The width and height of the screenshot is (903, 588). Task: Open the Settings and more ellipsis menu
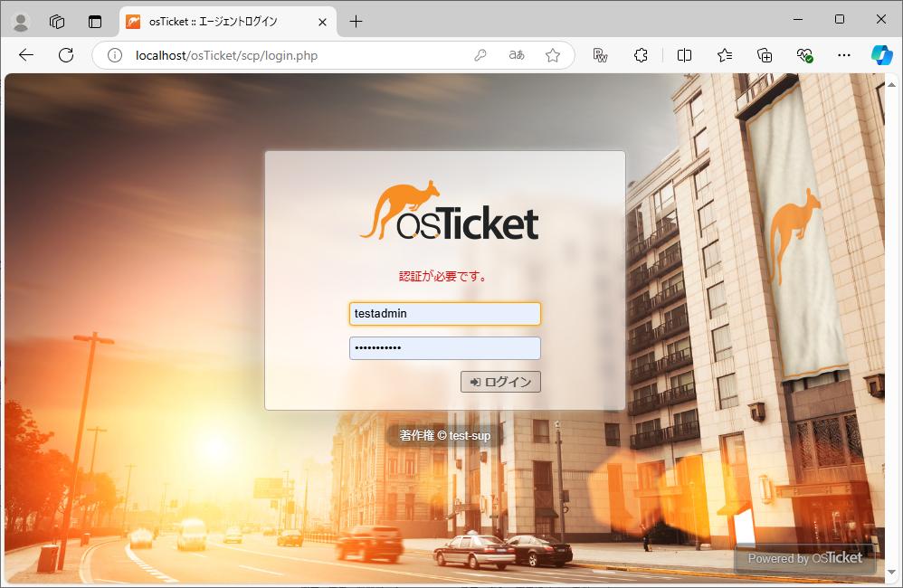(x=843, y=55)
